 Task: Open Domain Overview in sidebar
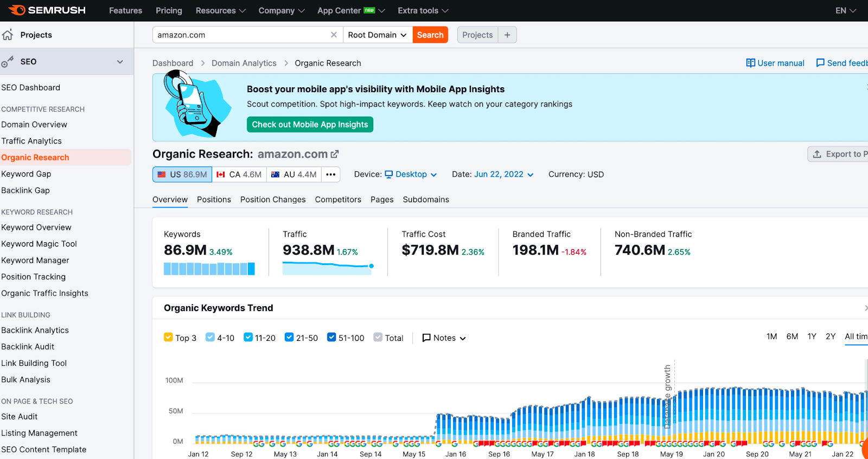coord(34,124)
